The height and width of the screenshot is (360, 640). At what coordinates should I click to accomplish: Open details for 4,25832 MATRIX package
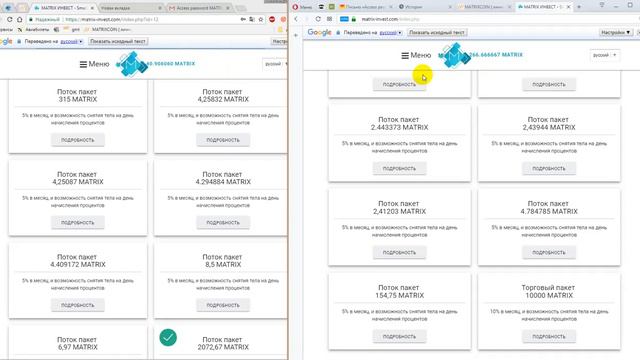click(x=223, y=140)
